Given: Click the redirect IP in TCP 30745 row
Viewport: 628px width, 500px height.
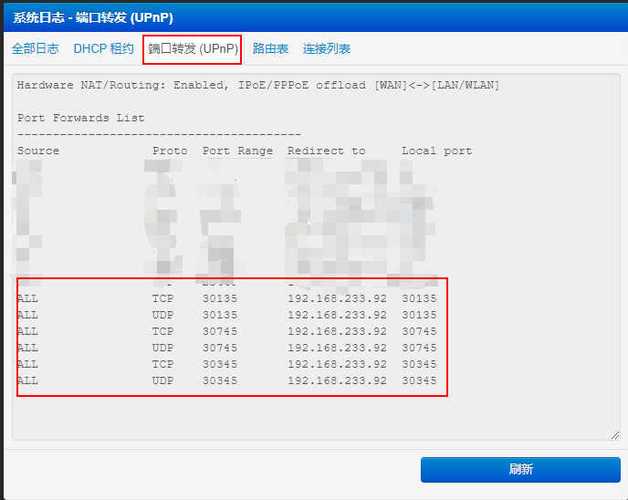Looking at the screenshot, I should [x=337, y=331].
